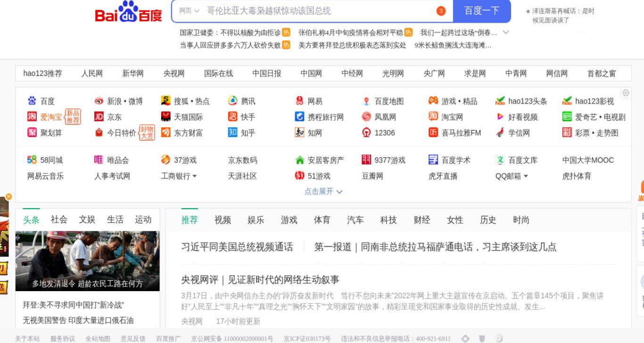
Task: Click the 51游戏 icon
Action: click(299, 176)
